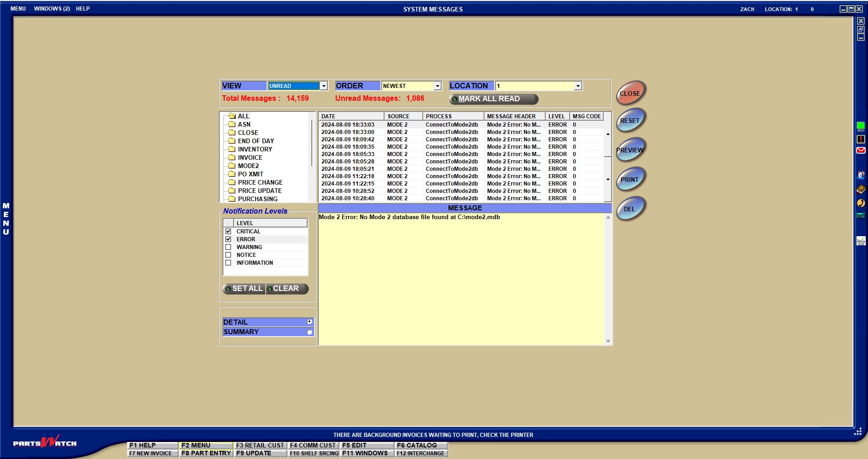Open the red exclamation alert icon

[x=860, y=139]
